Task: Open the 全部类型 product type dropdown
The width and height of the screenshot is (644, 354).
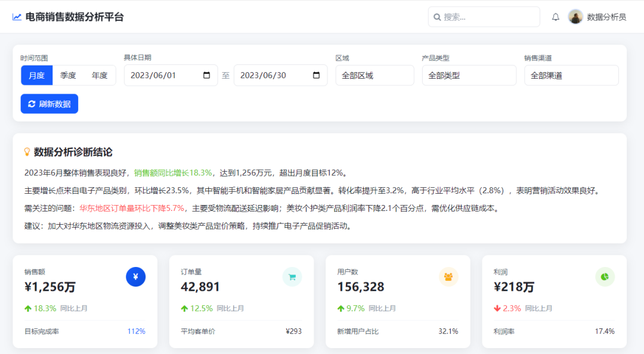Action: 469,76
